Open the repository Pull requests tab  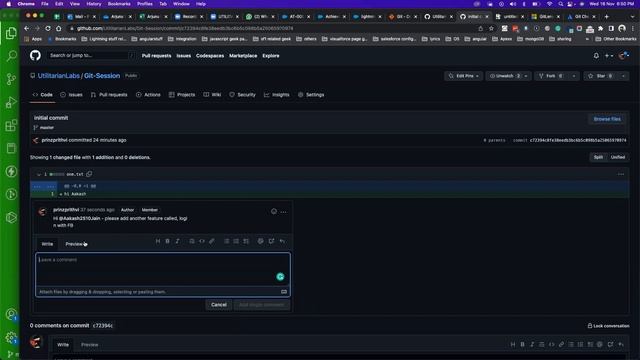(x=109, y=95)
